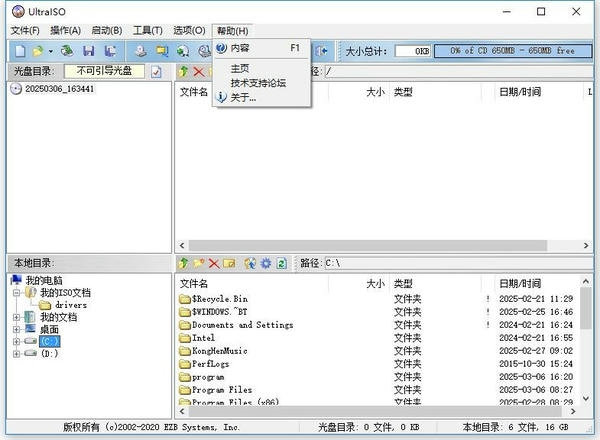Click the Save As toolbar icon

coord(111,51)
